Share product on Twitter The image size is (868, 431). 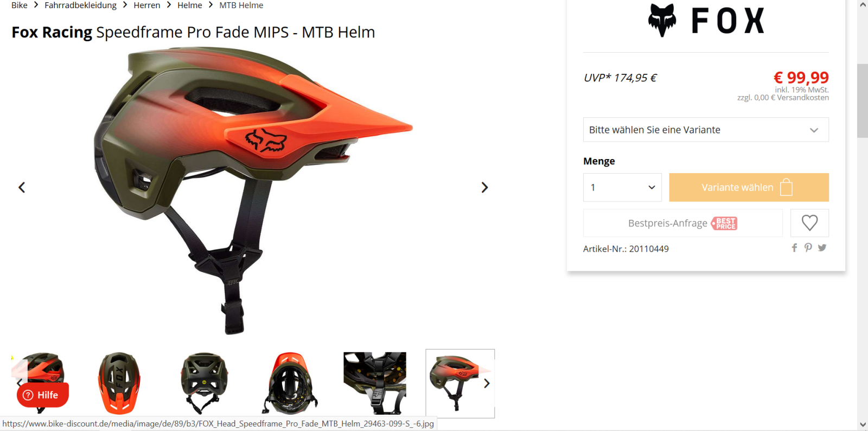tap(822, 248)
